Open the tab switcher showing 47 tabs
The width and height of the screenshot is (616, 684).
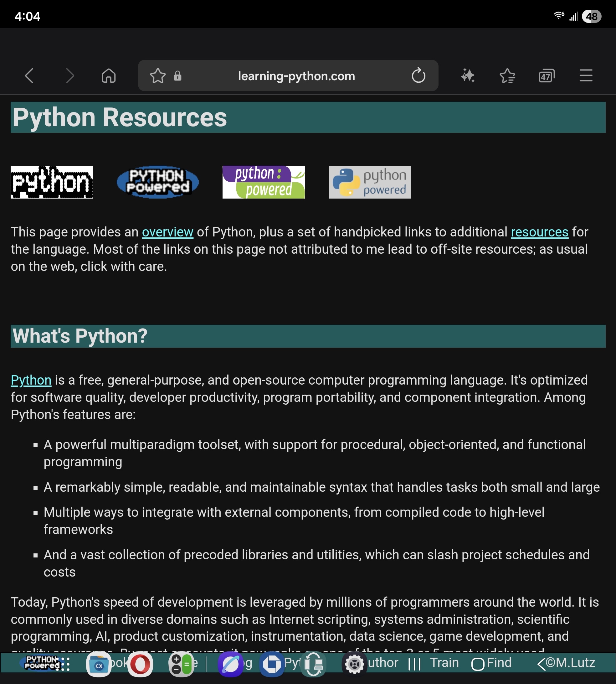[546, 76]
